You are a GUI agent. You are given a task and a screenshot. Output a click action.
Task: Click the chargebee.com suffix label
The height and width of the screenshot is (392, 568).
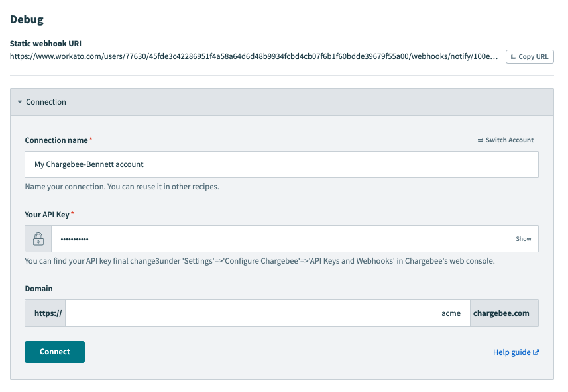(x=504, y=313)
